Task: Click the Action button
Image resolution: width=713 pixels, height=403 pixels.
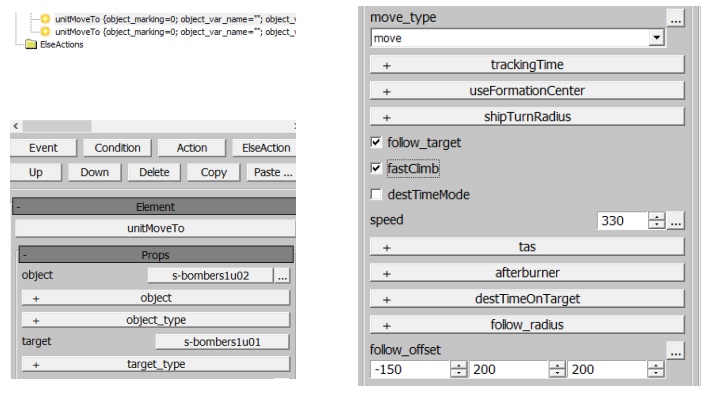Action: pyautogui.click(x=192, y=148)
